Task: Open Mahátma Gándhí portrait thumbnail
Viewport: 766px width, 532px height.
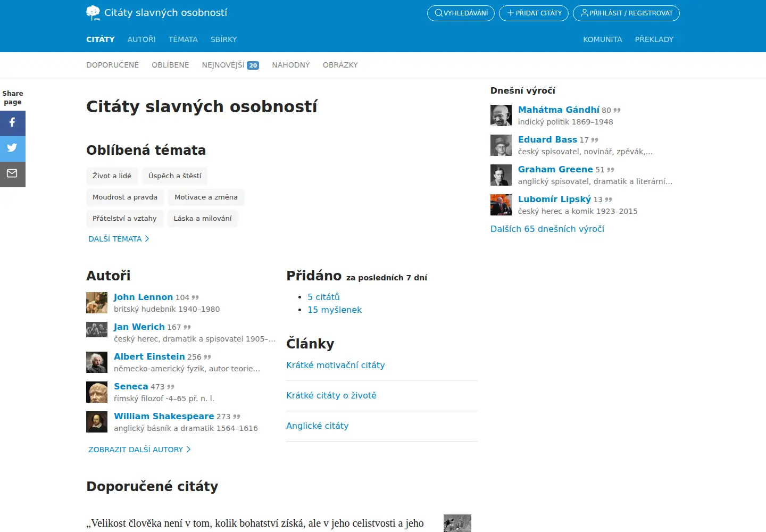Action: [501, 115]
